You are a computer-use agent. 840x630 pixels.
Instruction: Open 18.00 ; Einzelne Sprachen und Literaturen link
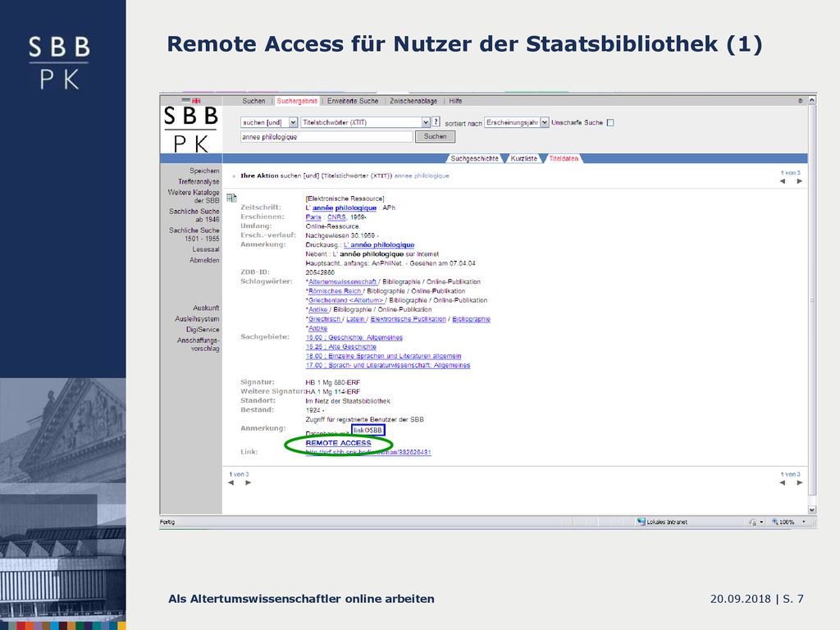point(383,356)
